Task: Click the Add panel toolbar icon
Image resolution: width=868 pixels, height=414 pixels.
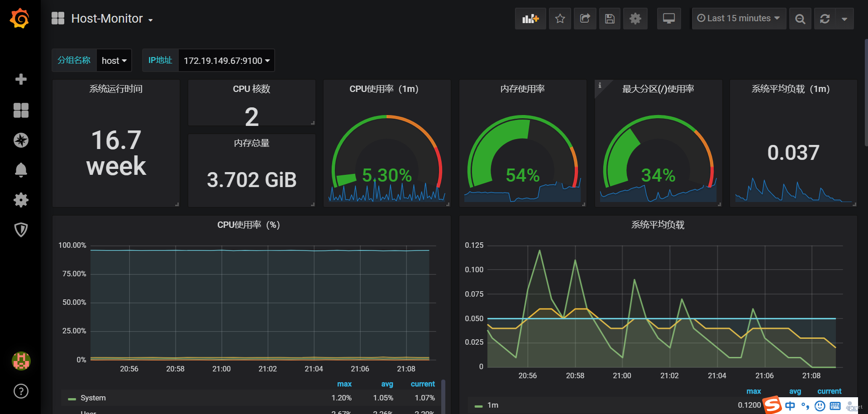Action: point(530,19)
